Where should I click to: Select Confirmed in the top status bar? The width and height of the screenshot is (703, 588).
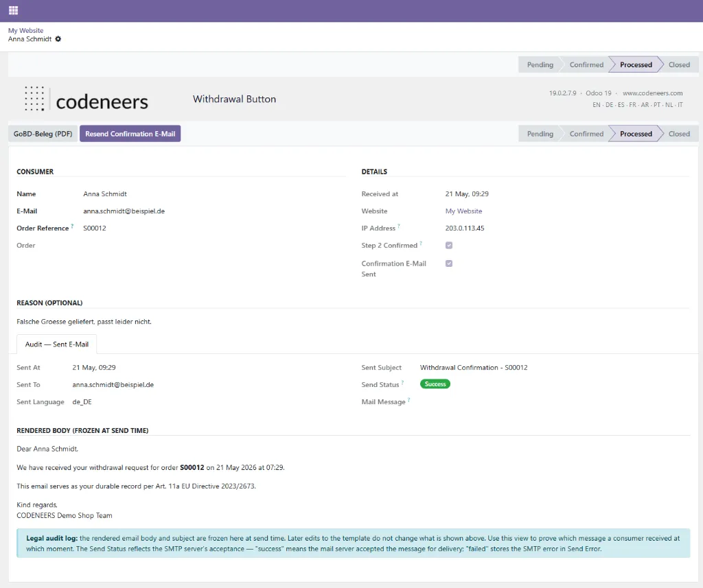tap(586, 64)
